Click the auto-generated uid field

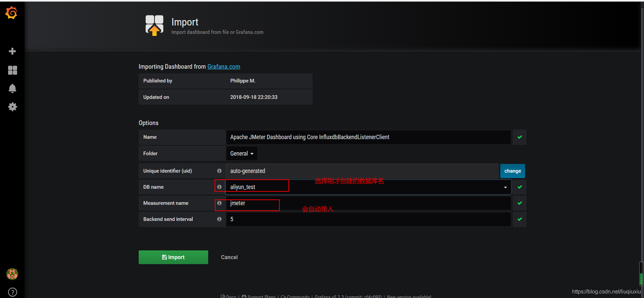(x=362, y=171)
